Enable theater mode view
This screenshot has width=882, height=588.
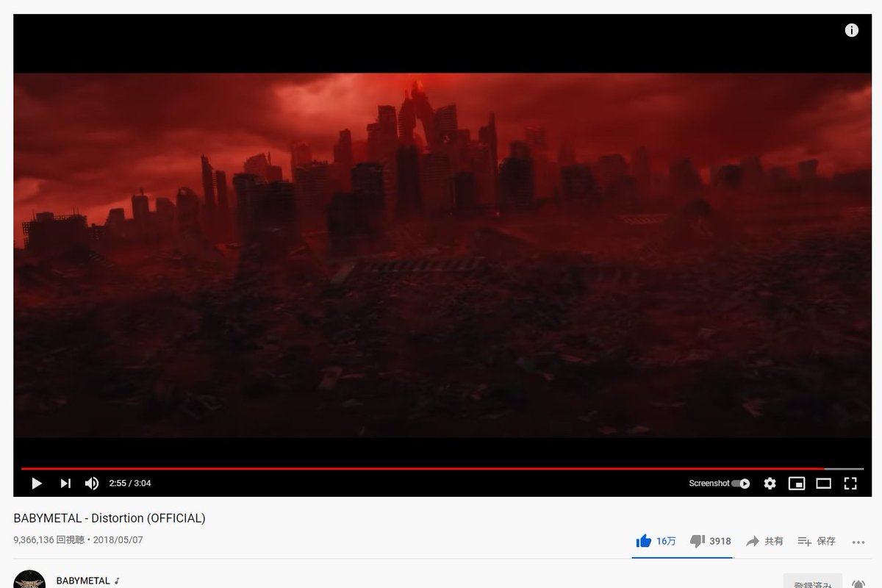[x=823, y=483]
